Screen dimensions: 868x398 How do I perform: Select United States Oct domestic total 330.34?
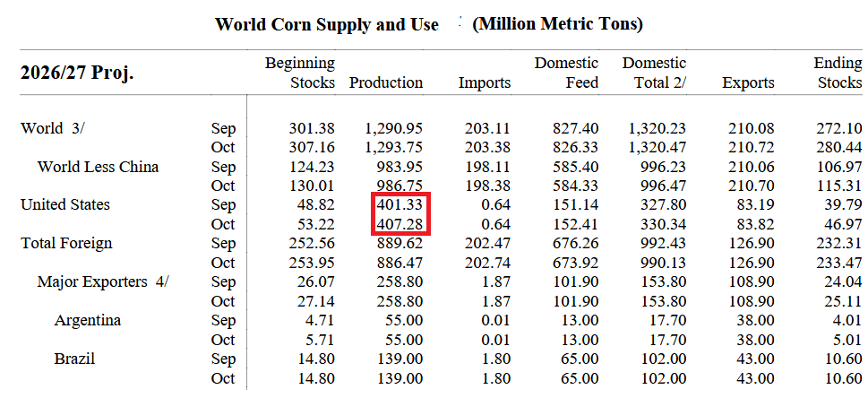pos(663,224)
